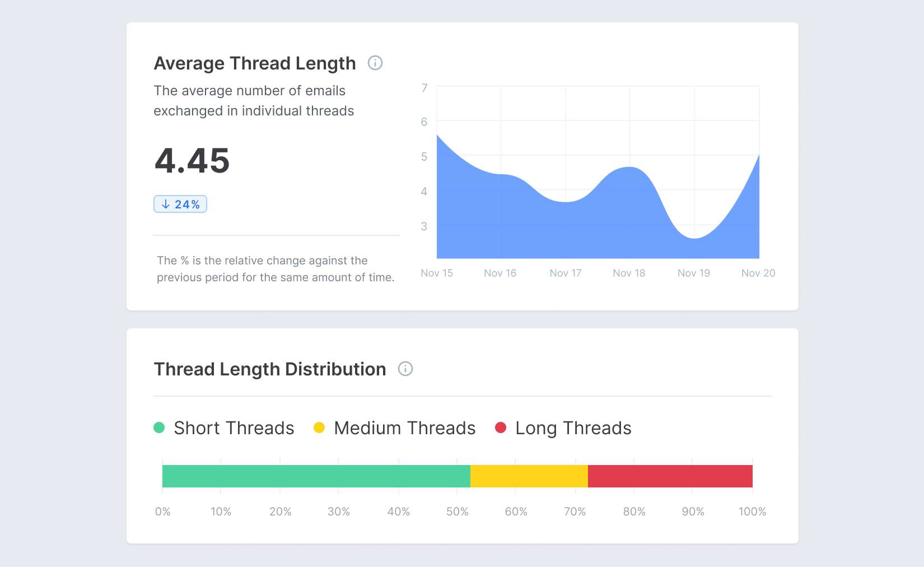The width and height of the screenshot is (924, 567).
Task: Select the yellow Medium Threads legend dot
Action: (319, 427)
